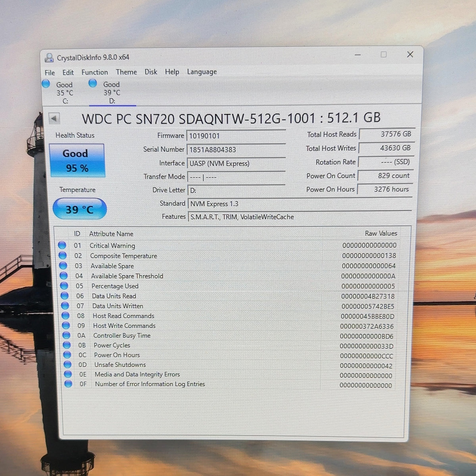
Task: Click the Raw Values column header
Action: pyautogui.click(x=381, y=233)
